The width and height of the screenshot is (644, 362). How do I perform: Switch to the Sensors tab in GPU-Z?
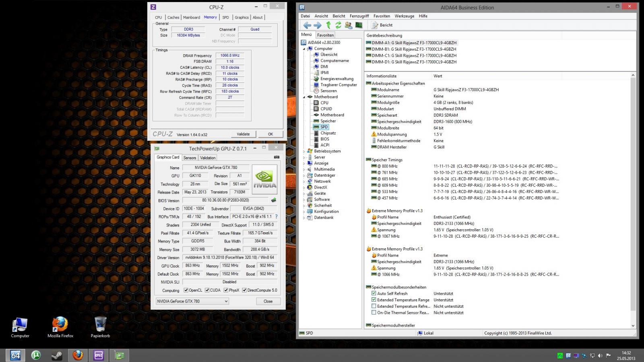pyautogui.click(x=190, y=158)
